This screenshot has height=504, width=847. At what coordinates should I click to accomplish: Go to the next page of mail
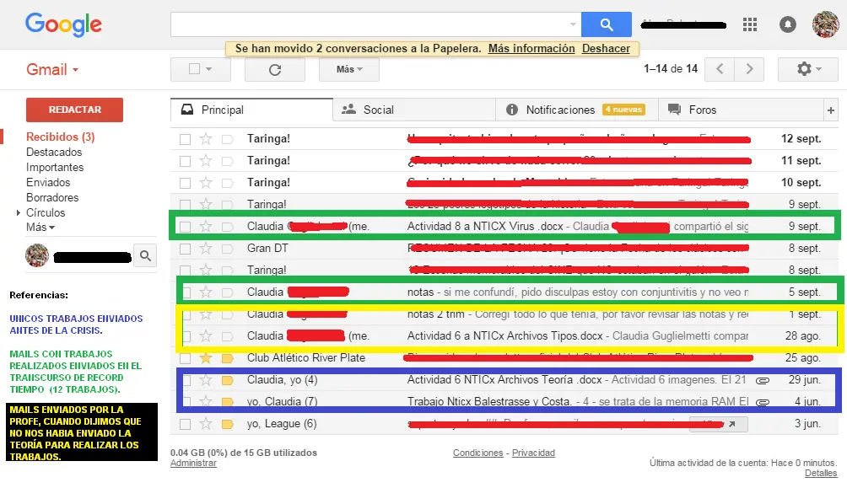click(x=749, y=69)
